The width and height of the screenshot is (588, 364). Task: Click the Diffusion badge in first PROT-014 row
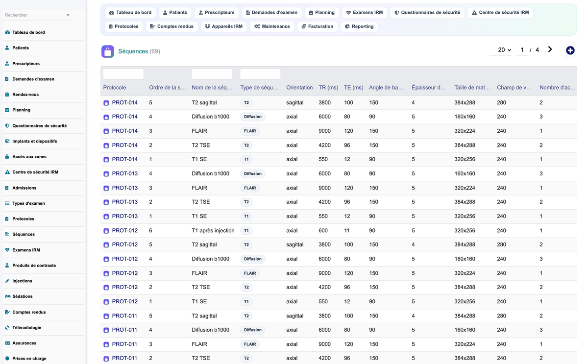click(253, 117)
